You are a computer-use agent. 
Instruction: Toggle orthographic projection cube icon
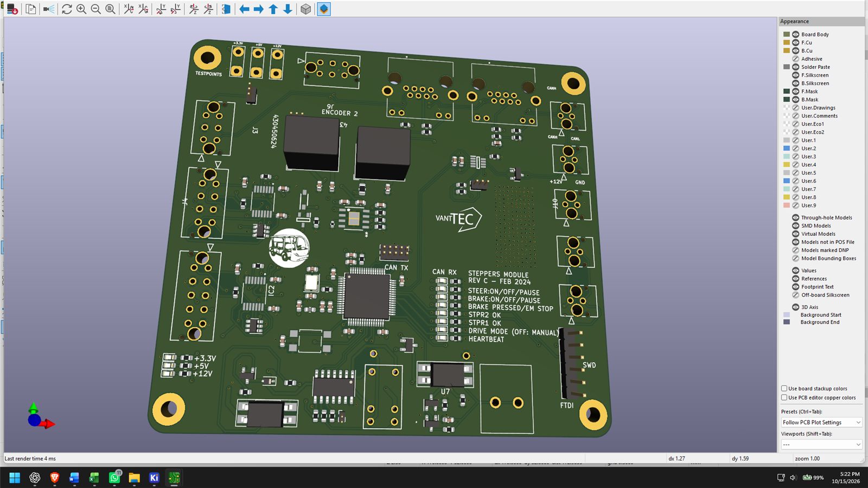coord(306,9)
